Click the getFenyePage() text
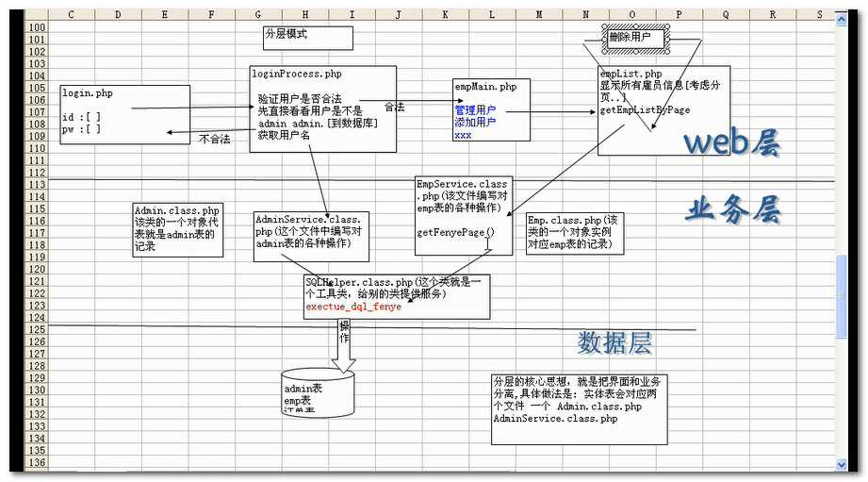Screen dimensions: 868x482 tap(455, 233)
